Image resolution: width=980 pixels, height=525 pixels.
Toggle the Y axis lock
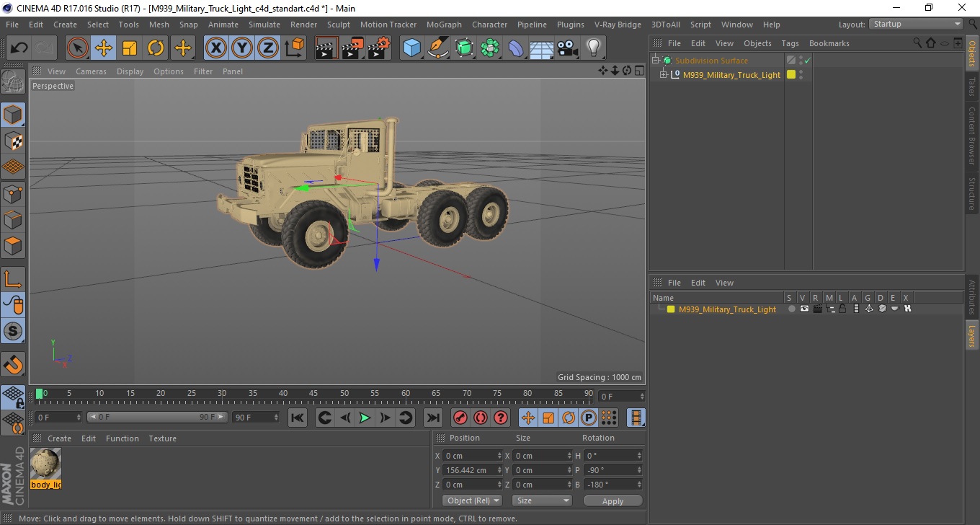[242, 48]
